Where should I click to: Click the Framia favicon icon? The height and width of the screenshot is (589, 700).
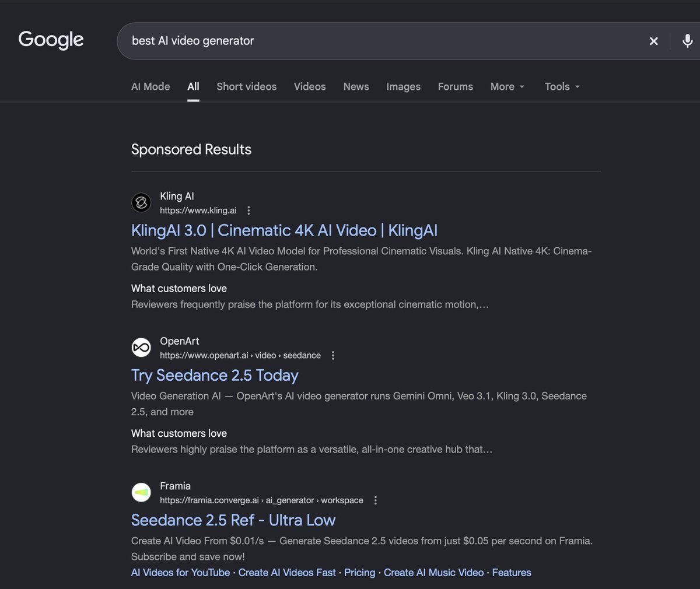[x=141, y=492]
